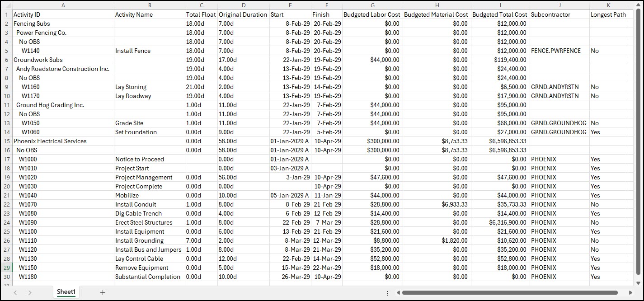Click vertical scrollbar down arrow
The image size is (644, 301).
(x=638, y=282)
